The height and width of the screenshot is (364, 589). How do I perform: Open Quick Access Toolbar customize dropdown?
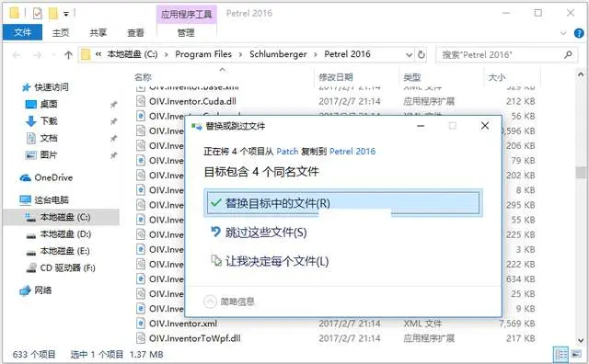point(66,14)
